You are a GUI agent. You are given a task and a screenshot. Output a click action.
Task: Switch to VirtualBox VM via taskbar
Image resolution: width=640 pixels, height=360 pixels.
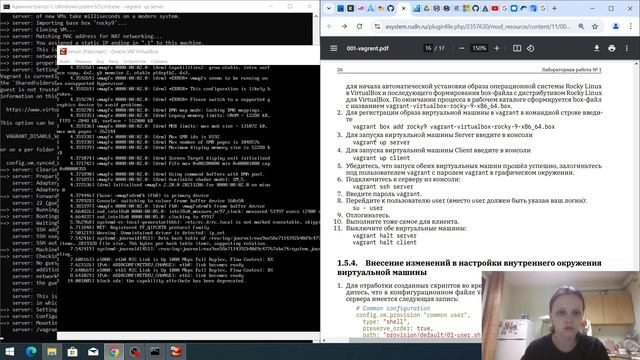pos(176,351)
